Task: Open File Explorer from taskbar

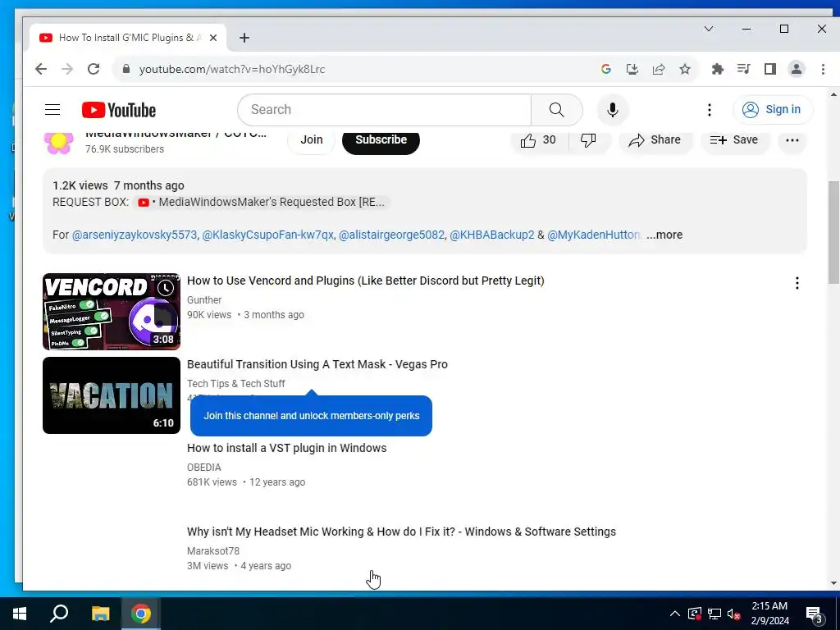Action: pyautogui.click(x=100, y=614)
